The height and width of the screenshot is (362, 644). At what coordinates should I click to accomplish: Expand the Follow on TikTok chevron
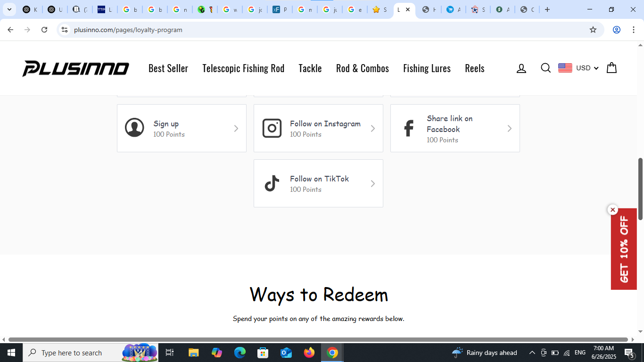373,183
